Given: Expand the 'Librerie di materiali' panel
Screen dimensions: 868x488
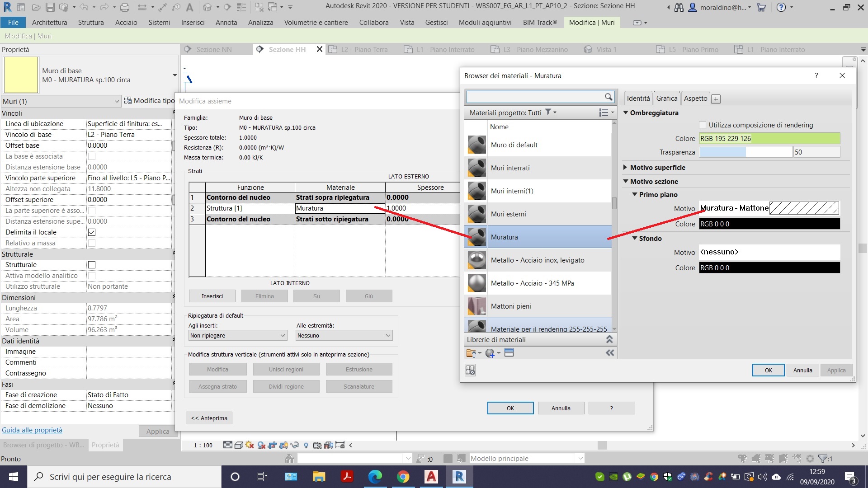Looking at the screenshot, I should coord(609,339).
